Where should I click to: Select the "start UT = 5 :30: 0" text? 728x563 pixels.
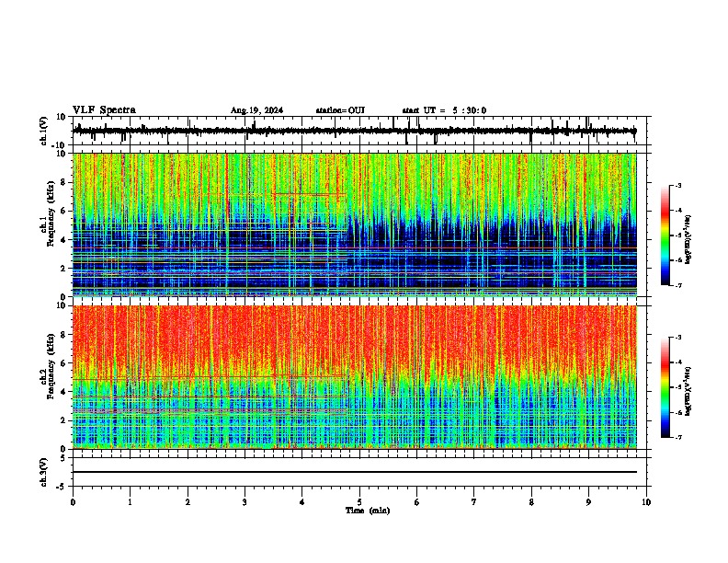point(444,110)
